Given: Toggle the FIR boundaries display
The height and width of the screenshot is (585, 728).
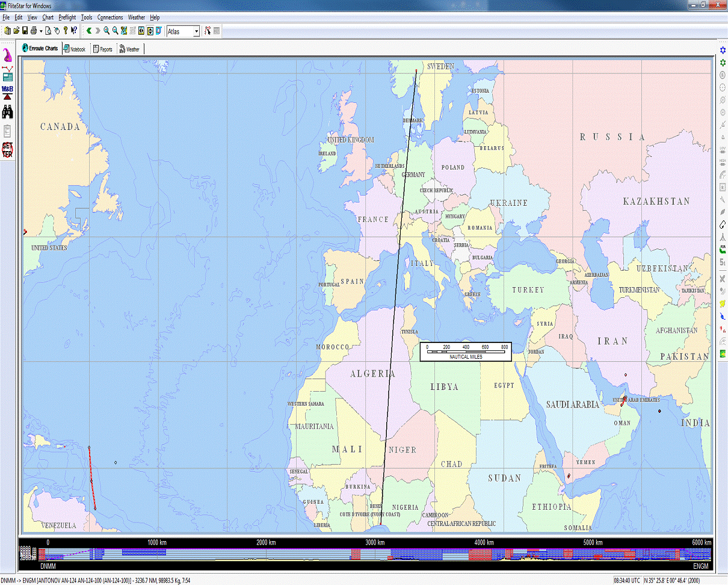Looking at the screenshot, I should point(722,249).
